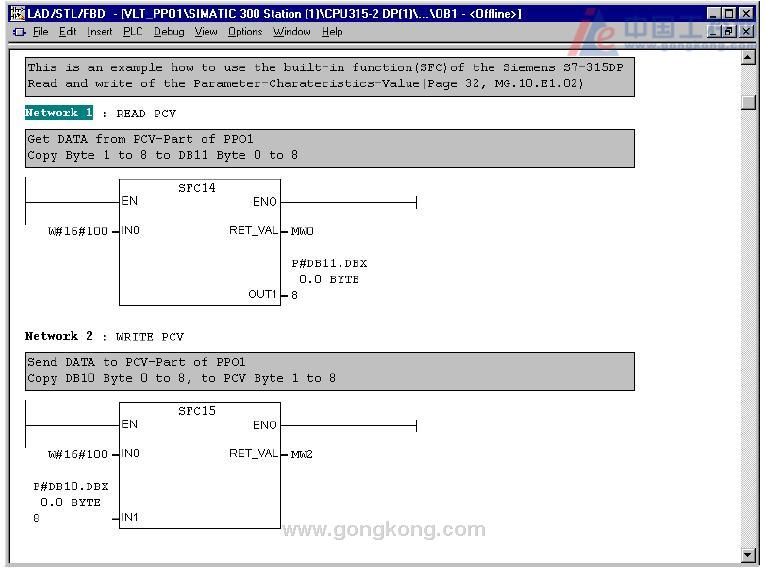Screen dimensions: 767x570
Task: Click the vertical scrollbar up arrow
Action: point(748,58)
